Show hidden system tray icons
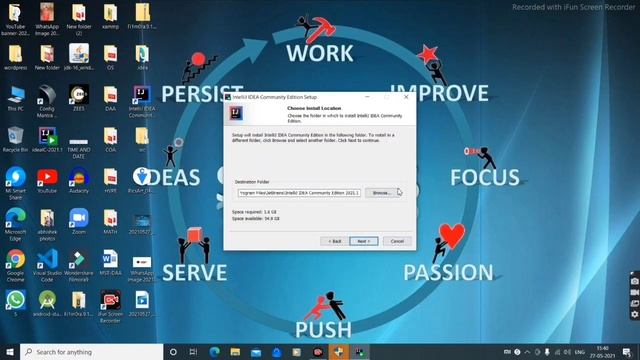Image resolution: width=640 pixels, height=360 pixels. (x=527, y=352)
